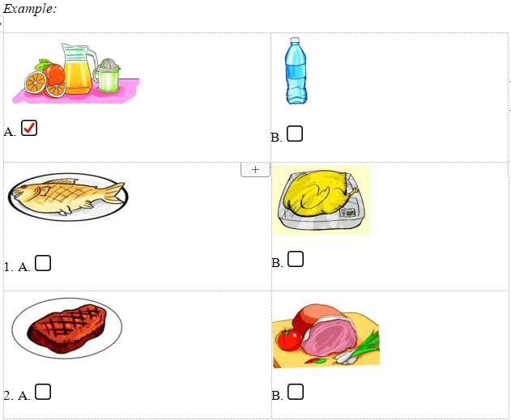This screenshot has height=420, width=511.
Task: Uncheck the red-ticked example checkbox A
Action: pyautogui.click(x=29, y=128)
